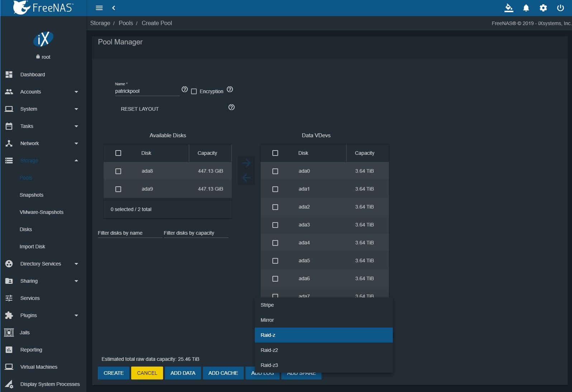Open the settings gear icon
Image resolution: width=572 pixels, height=392 pixels.
click(x=543, y=8)
